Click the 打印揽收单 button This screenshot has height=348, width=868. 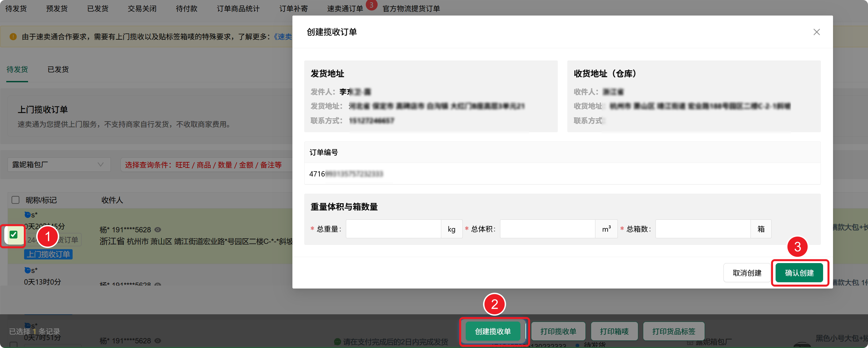tap(558, 331)
